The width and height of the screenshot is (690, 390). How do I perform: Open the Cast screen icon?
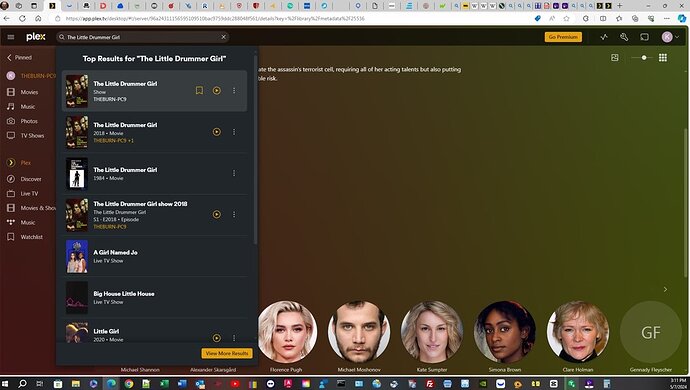tap(644, 37)
